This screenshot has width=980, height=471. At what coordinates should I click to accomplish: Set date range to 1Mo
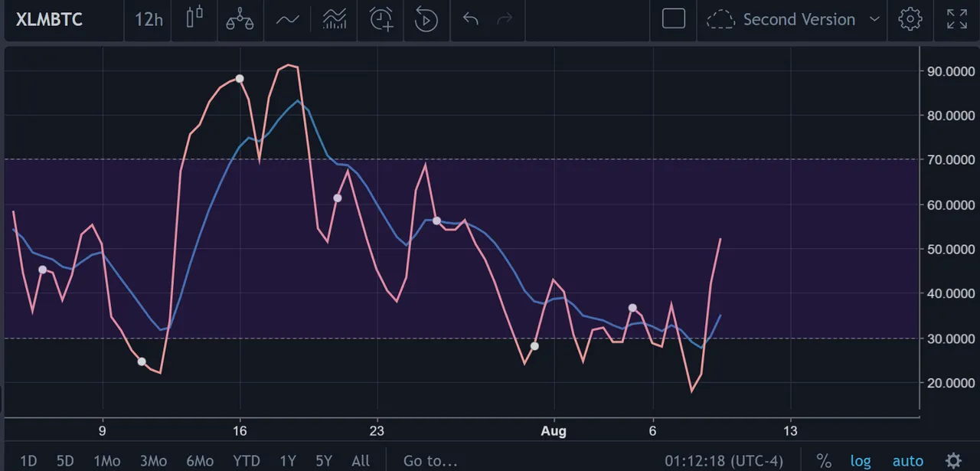(x=107, y=461)
